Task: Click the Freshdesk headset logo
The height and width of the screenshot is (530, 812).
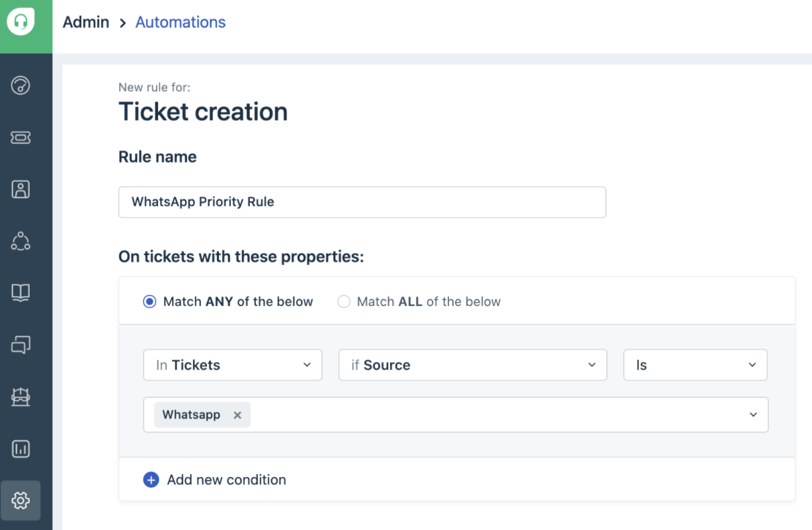Action: point(20,22)
